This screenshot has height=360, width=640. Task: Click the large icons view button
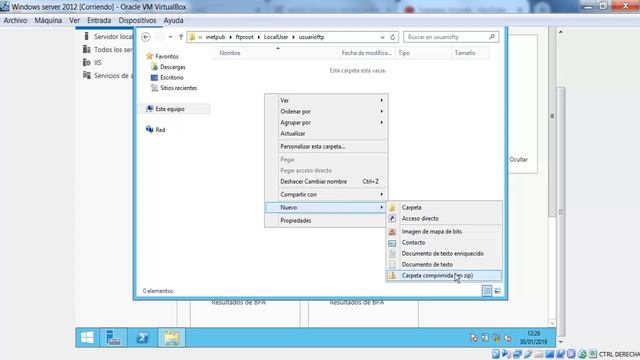pyautogui.click(x=498, y=291)
